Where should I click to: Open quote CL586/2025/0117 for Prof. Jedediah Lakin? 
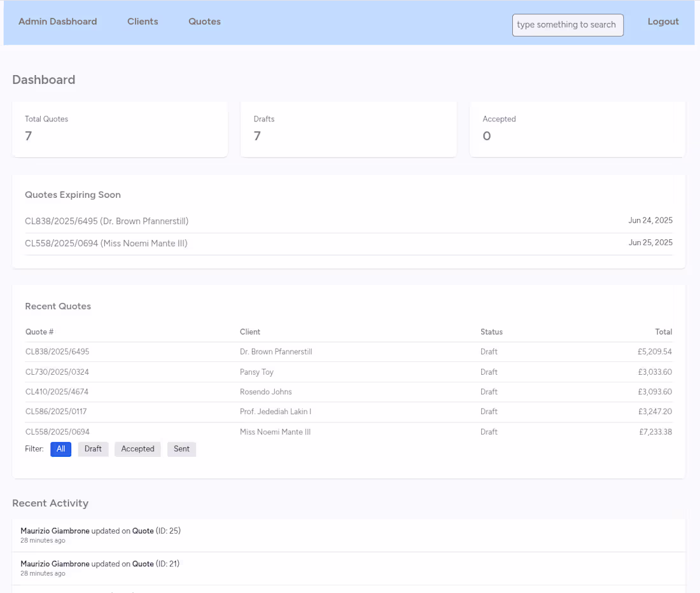click(x=55, y=412)
